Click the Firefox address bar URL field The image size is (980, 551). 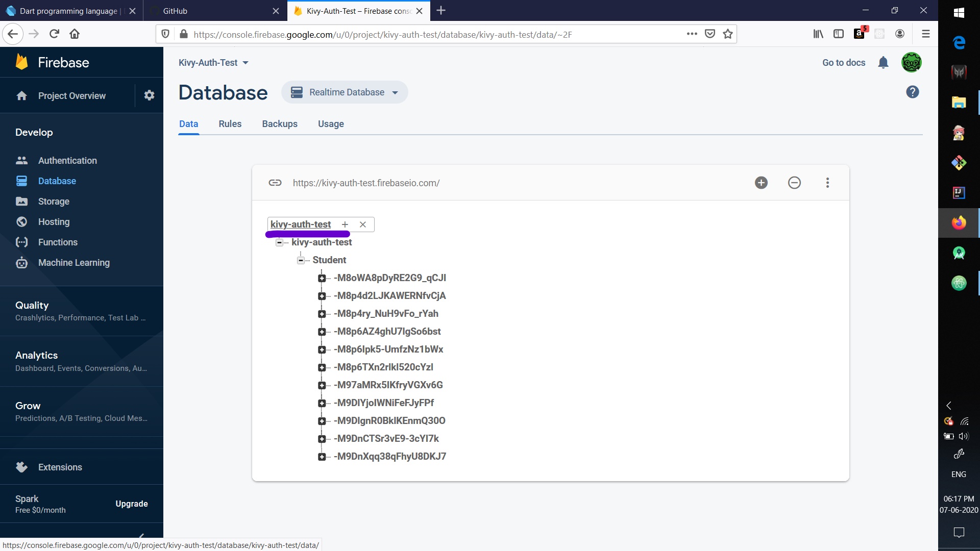(383, 34)
